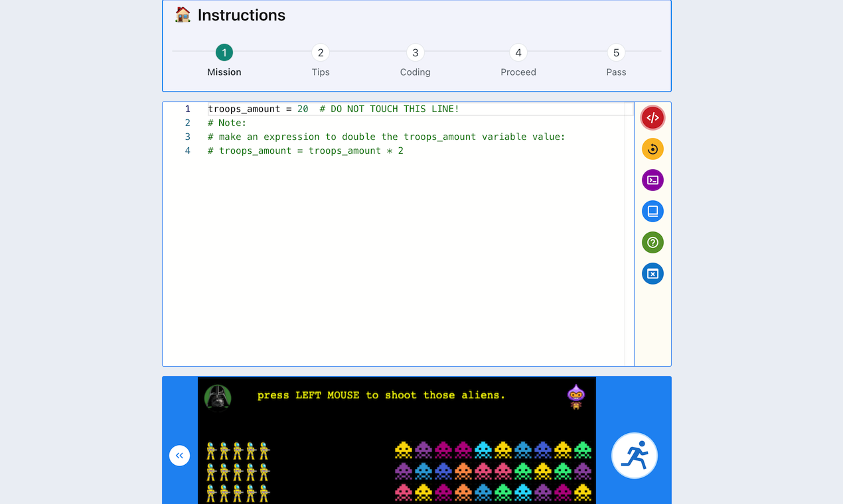Click the purple alien avatar in game

coord(576,397)
